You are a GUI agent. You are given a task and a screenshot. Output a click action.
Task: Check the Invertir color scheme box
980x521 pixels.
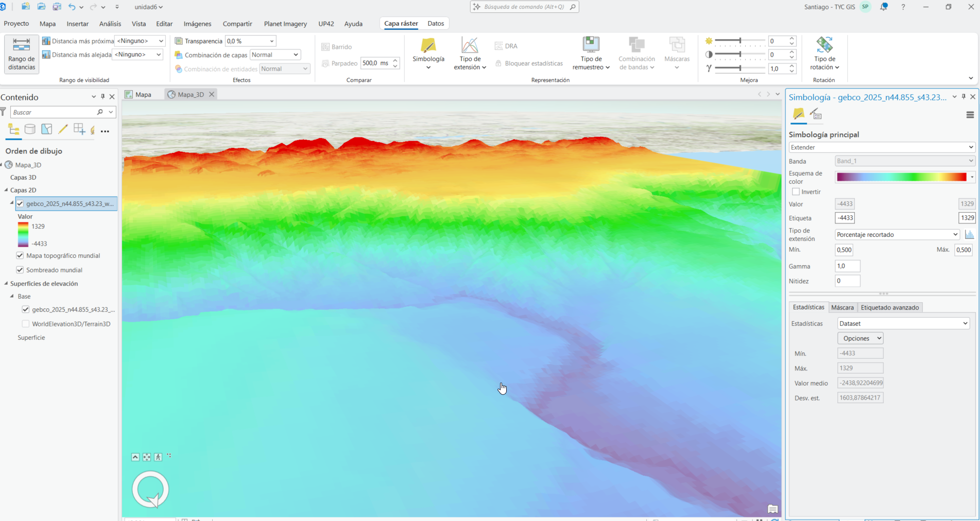click(796, 192)
